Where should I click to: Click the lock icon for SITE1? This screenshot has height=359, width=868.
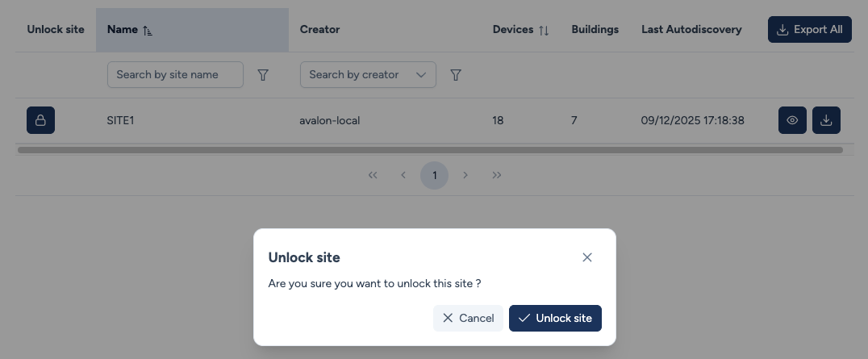[40, 120]
